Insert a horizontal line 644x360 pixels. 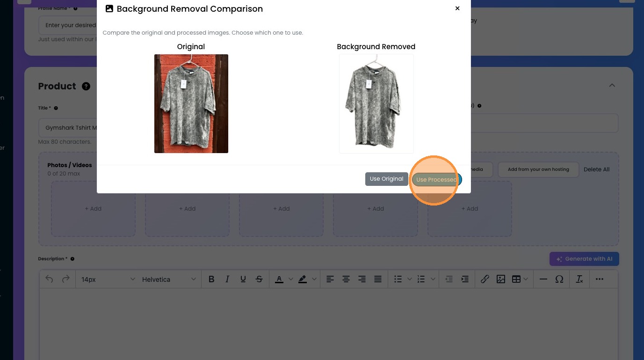[543, 279]
